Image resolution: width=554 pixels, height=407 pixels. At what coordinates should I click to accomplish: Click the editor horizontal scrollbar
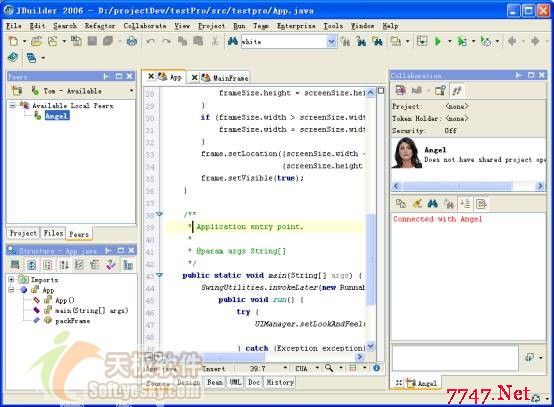point(235,357)
